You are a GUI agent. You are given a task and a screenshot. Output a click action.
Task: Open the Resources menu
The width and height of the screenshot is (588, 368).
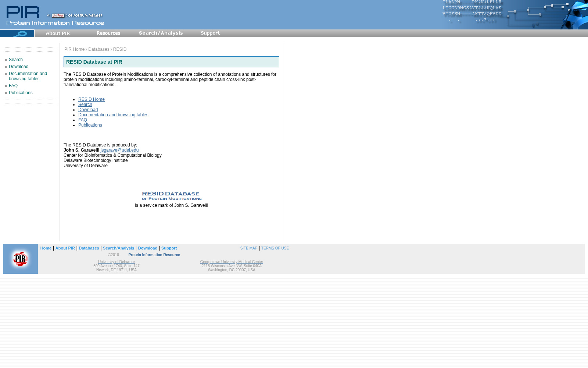tap(108, 33)
